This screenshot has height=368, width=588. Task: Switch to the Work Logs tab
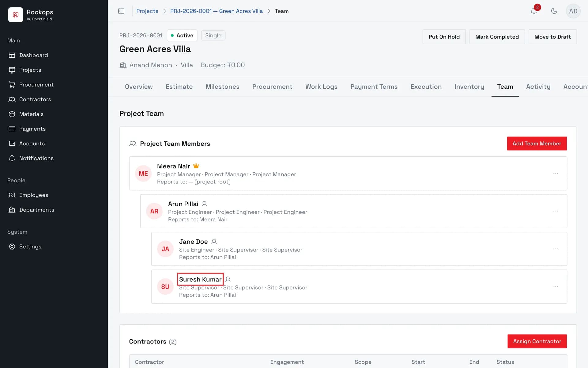tap(321, 87)
